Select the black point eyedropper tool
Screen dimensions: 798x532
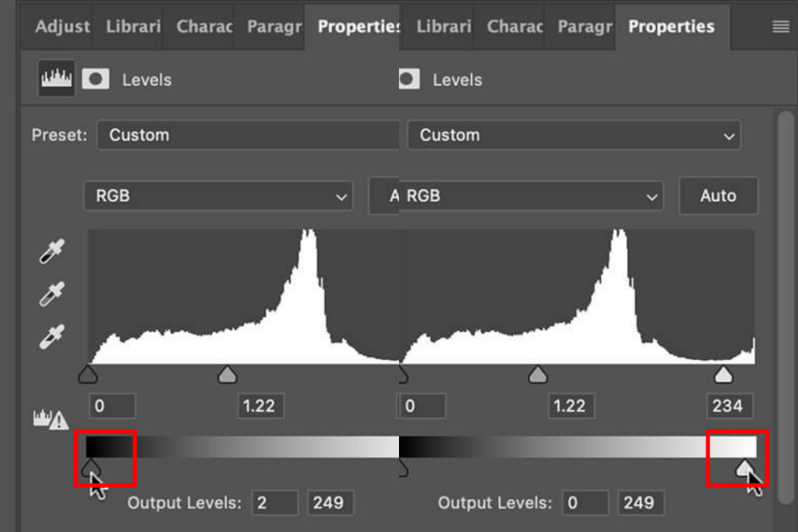click(x=51, y=252)
